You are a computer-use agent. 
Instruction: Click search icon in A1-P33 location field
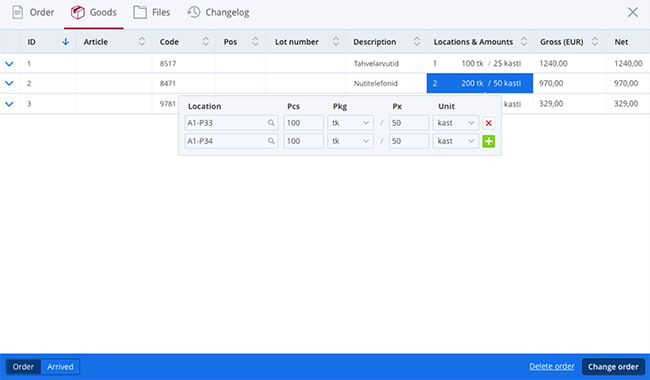tap(271, 123)
